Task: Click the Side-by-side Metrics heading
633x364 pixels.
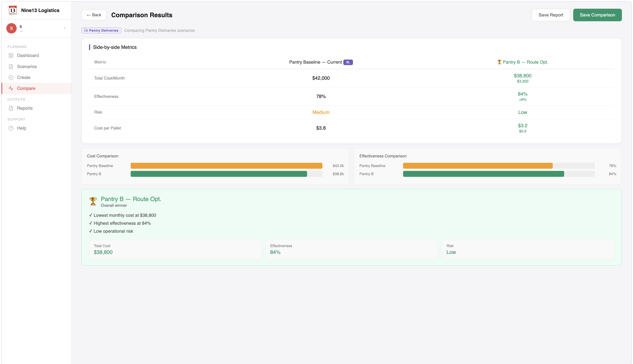Action: pyautogui.click(x=115, y=47)
